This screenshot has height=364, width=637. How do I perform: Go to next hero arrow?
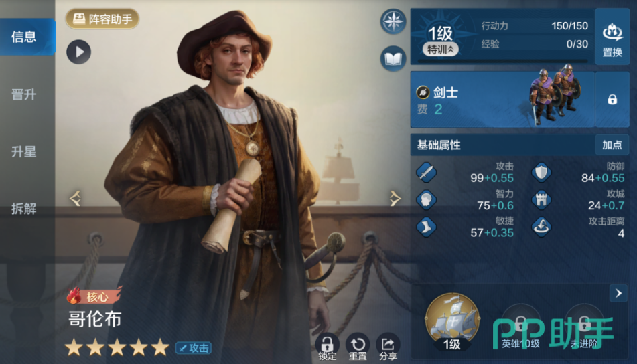pyautogui.click(x=395, y=199)
